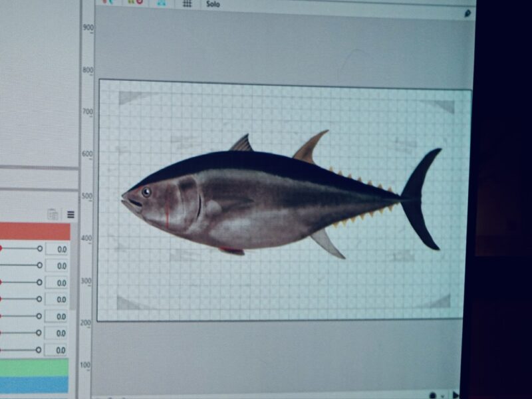The height and width of the screenshot is (399, 532).
Task: Toggle the Solo view button
Action: pos(213,4)
